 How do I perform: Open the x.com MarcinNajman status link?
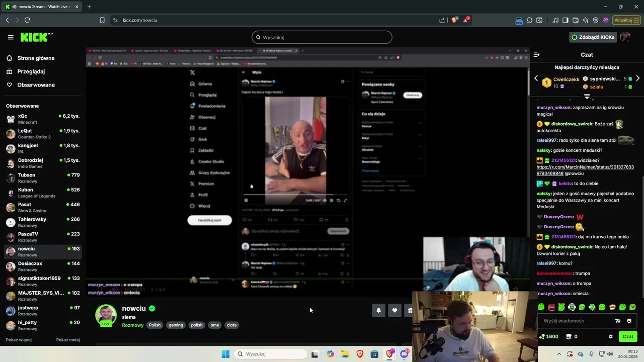click(x=585, y=170)
